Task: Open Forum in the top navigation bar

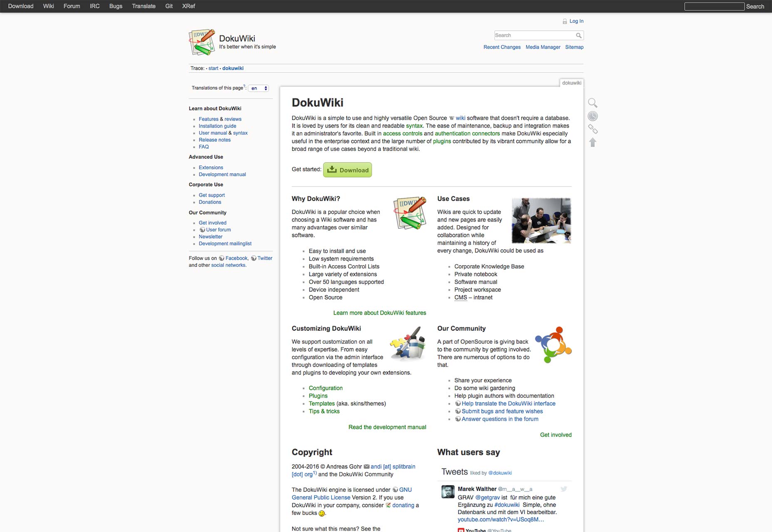Action: (72, 6)
